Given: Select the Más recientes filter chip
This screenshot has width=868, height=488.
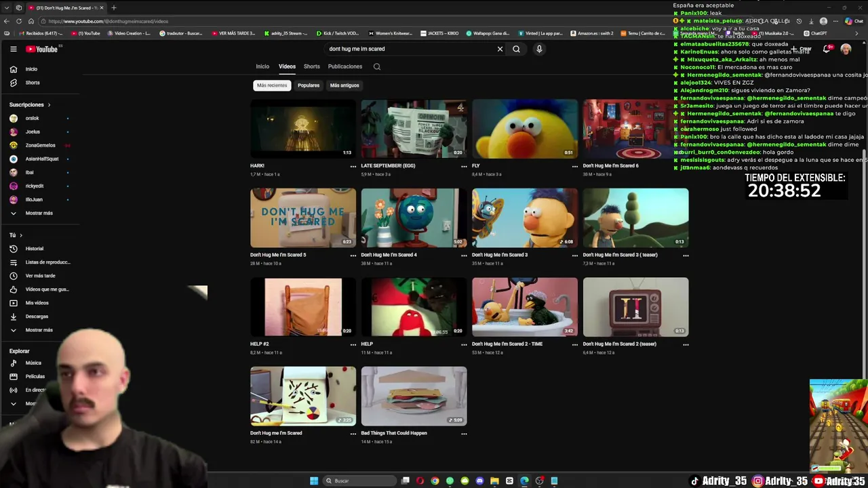Looking at the screenshot, I should [x=272, y=85].
